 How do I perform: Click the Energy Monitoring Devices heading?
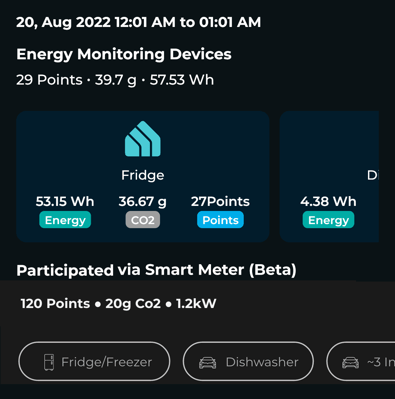click(x=124, y=55)
